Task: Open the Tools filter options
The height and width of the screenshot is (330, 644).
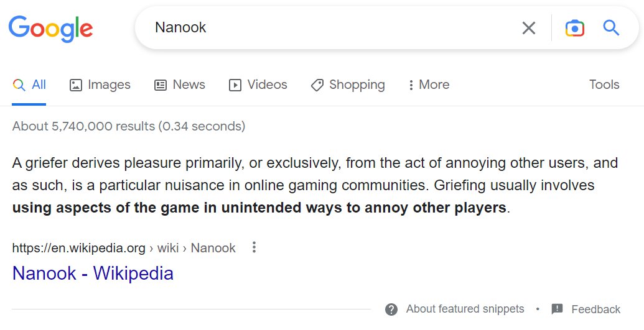Action: pos(604,85)
